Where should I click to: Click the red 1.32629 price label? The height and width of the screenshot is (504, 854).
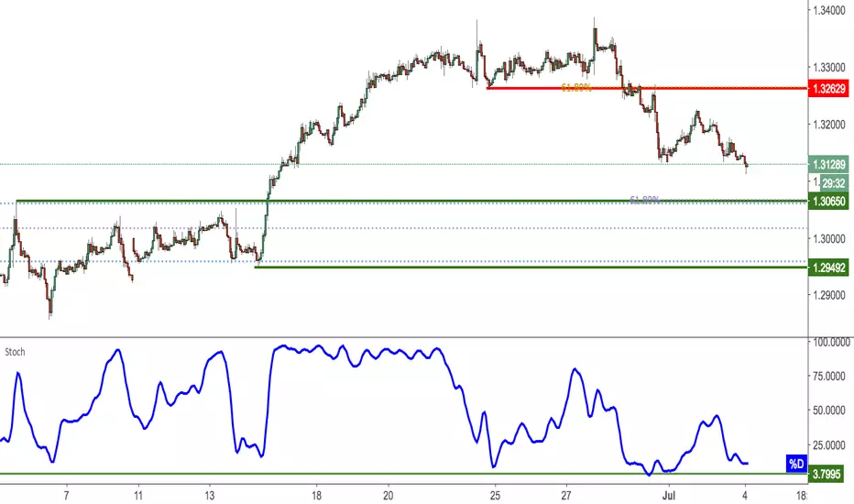click(x=828, y=88)
